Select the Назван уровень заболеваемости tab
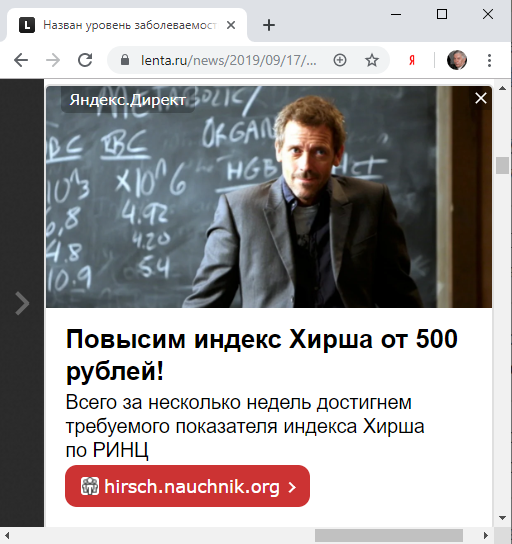 point(128,25)
